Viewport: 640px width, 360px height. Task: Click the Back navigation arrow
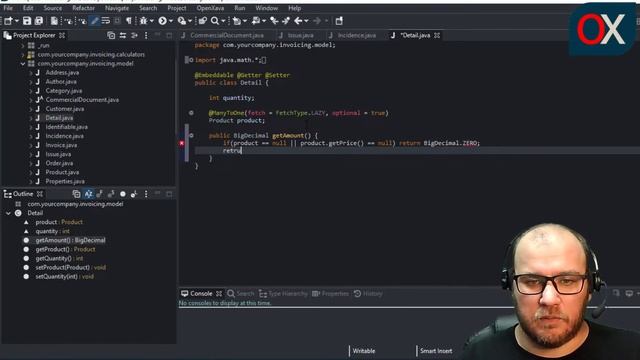pos(298,21)
